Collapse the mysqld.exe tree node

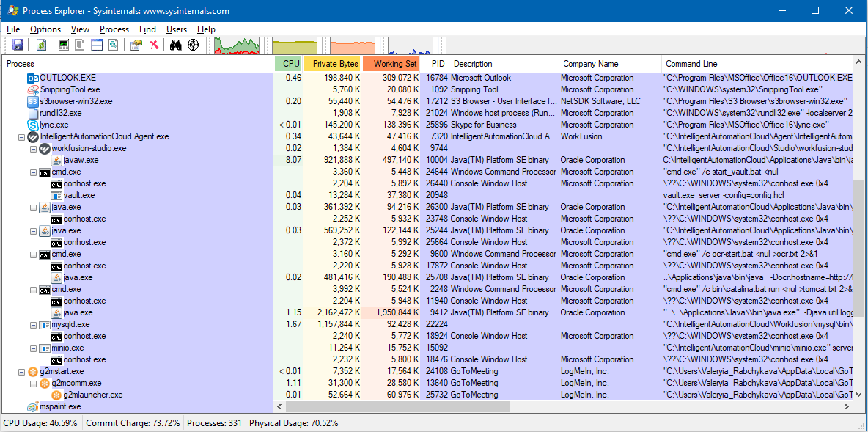33,325
